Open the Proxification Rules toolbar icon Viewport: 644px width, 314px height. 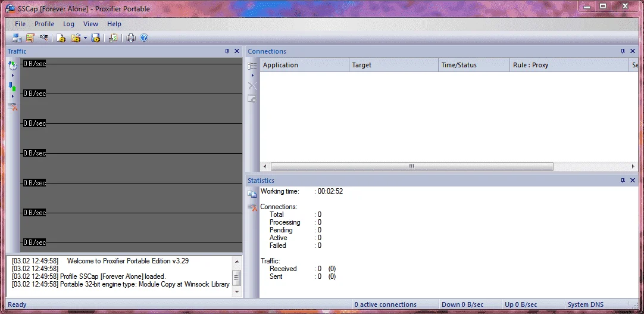(x=30, y=38)
